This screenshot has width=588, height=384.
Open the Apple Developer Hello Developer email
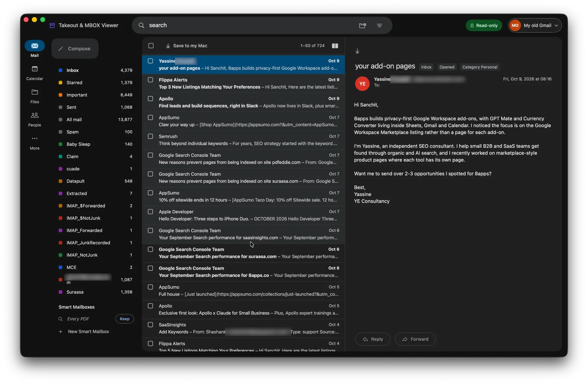click(243, 215)
